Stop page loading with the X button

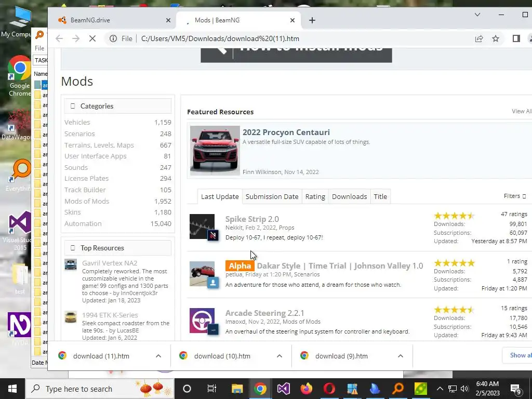click(x=92, y=38)
